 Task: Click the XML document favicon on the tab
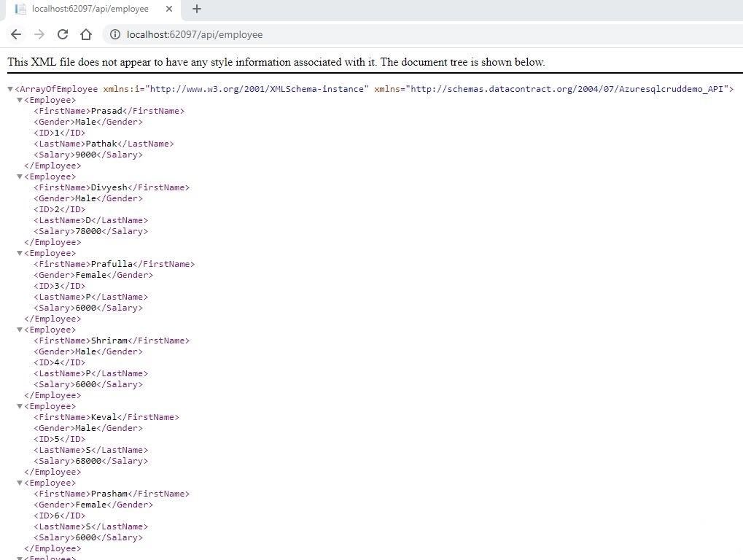pyautogui.click(x=20, y=10)
